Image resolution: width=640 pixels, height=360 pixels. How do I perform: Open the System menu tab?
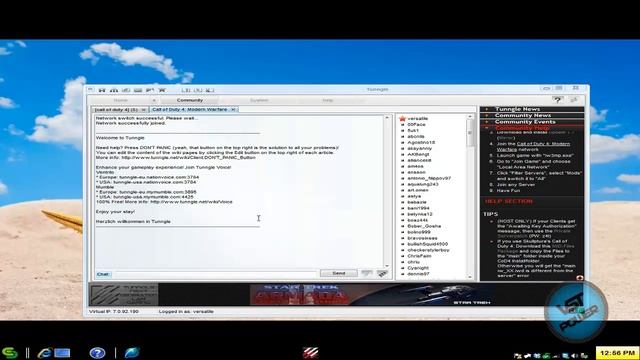point(259,100)
